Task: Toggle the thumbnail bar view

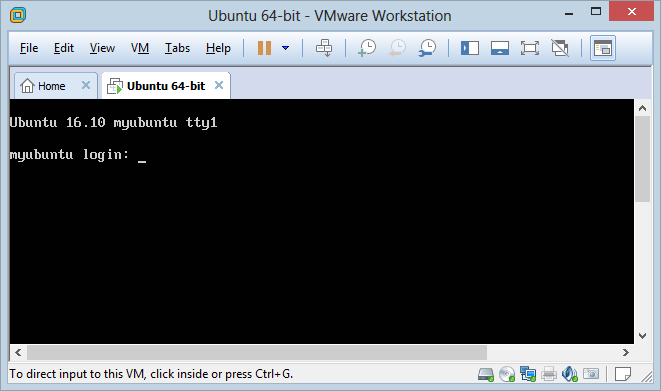Action: click(x=500, y=48)
